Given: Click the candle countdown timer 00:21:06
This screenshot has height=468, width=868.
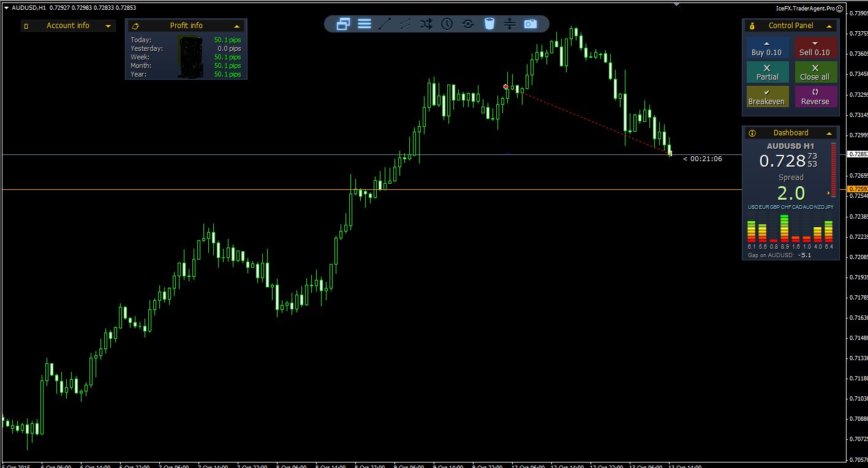Looking at the screenshot, I should [706, 159].
